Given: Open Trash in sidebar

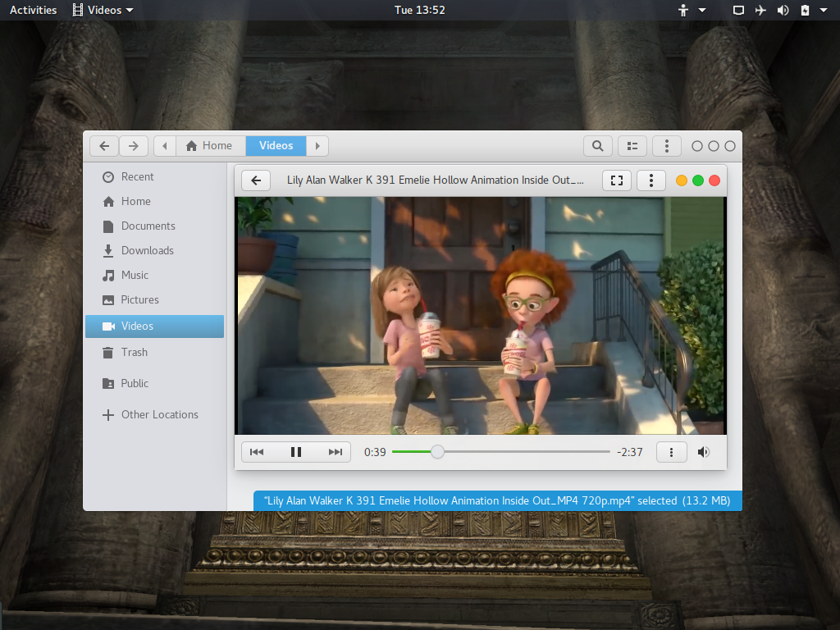Looking at the screenshot, I should [x=154, y=353].
